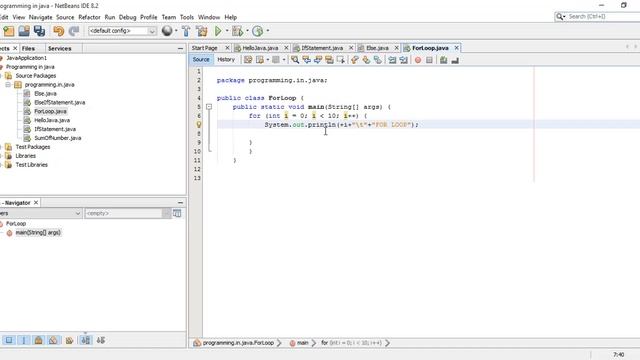The width and height of the screenshot is (640, 360).
Task: Click the Build Project hammer icon
Action: (x=186, y=31)
